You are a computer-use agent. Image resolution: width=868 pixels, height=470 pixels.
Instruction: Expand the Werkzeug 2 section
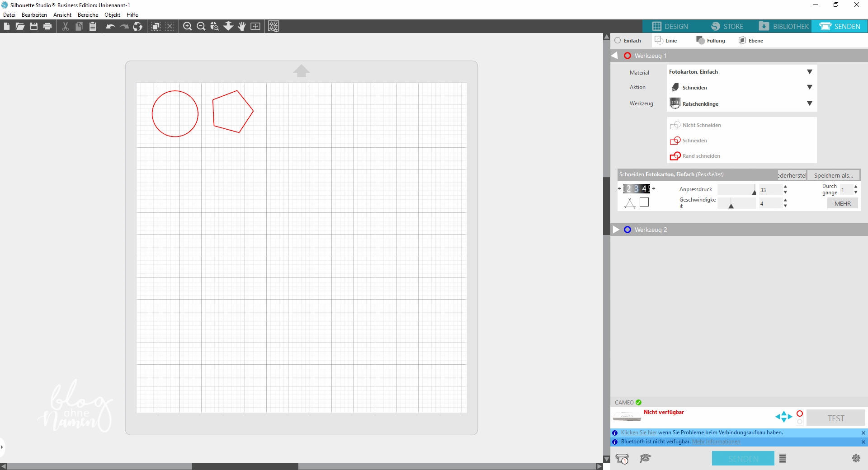click(x=616, y=230)
